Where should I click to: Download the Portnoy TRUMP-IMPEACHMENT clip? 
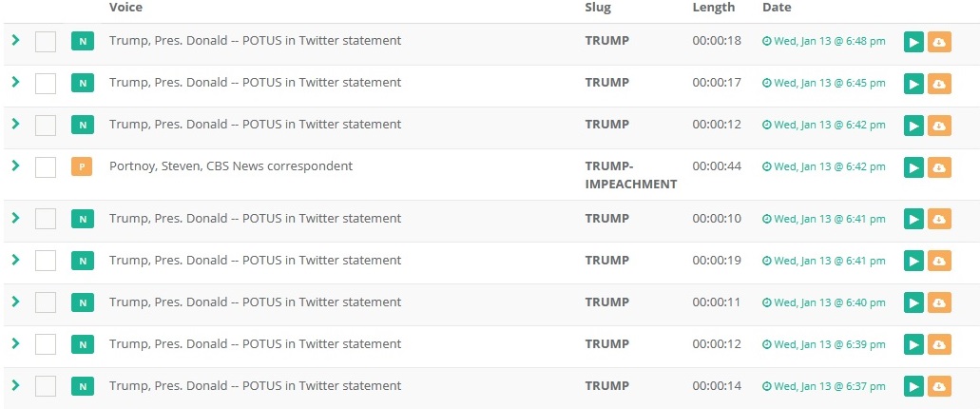pyautogui.click(x=939, y=167)
